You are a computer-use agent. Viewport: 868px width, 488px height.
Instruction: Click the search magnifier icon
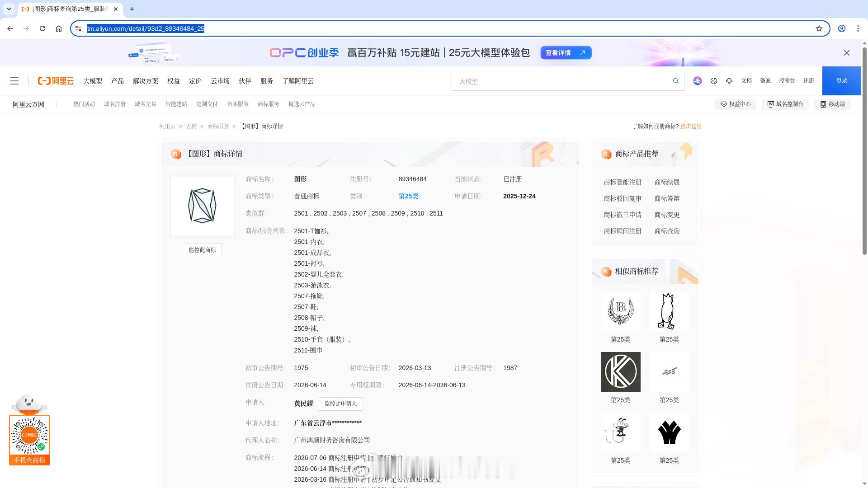click(675, 81)
